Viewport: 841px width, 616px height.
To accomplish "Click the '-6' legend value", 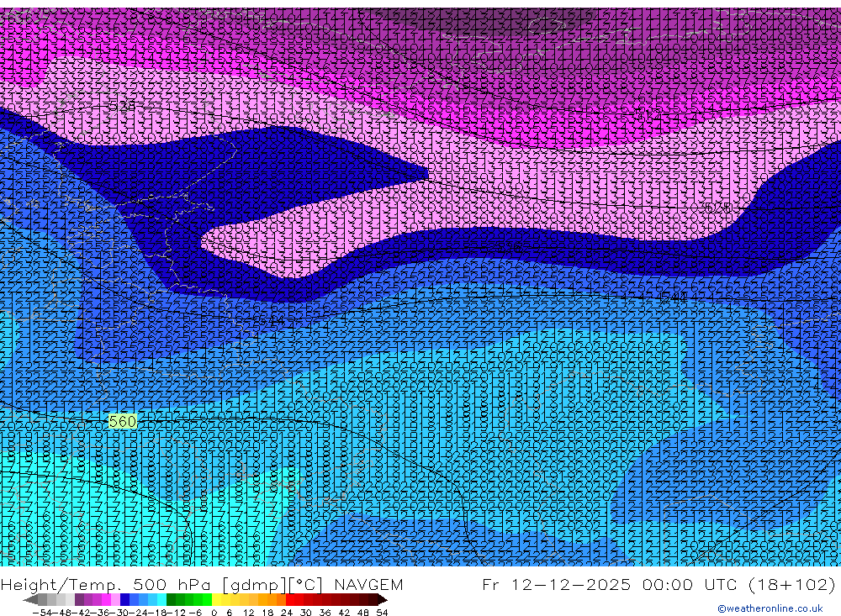I will (x=195, y=613).
